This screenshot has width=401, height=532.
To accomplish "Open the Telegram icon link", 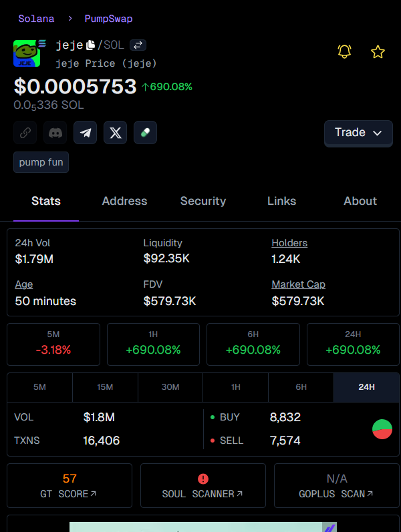I will pos(86,132).
